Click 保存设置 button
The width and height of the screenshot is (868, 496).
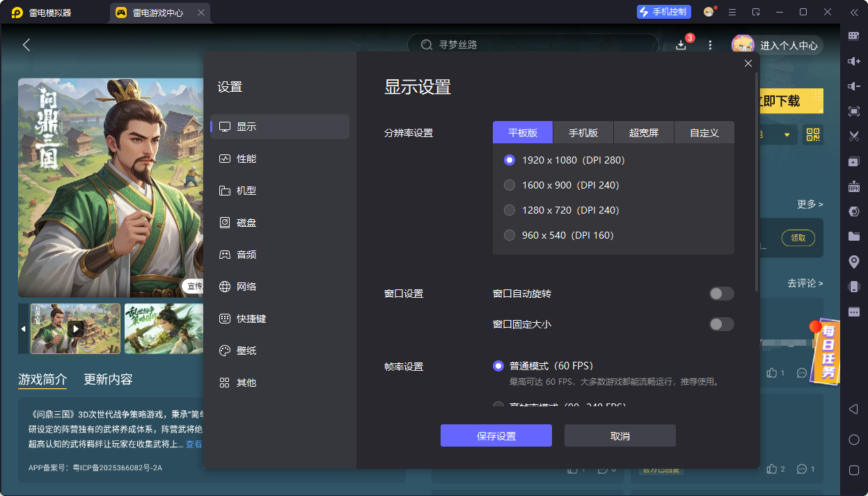pos(496,435)
